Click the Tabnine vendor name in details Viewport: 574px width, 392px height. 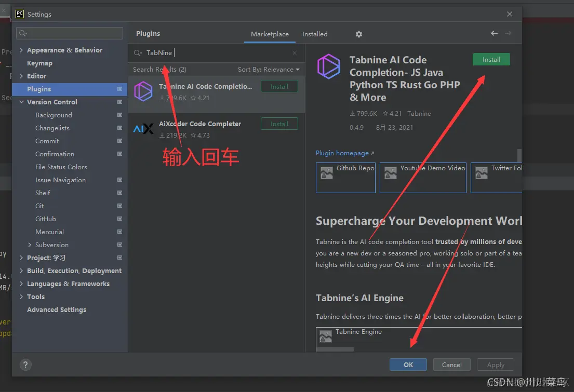[419, 114]
